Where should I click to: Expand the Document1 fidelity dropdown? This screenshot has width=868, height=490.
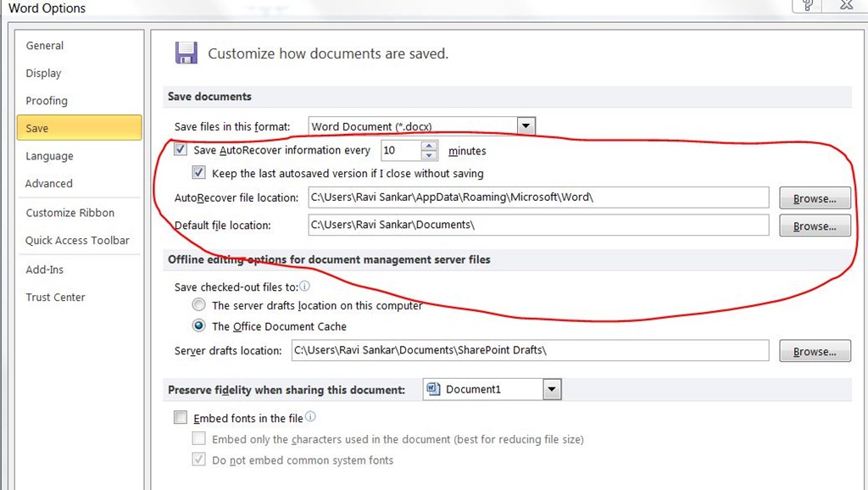click(x=552, y=389)
